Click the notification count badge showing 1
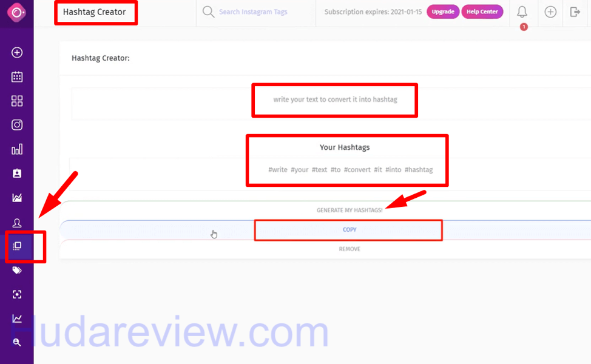Screen dimensions: 591x364 (524, 27)
